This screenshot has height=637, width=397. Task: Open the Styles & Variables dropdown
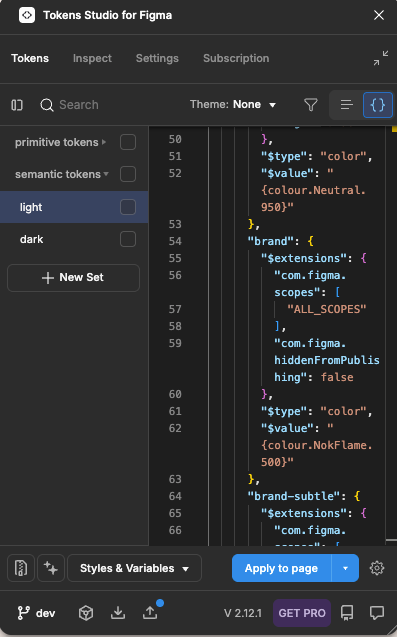coord(135,568)
